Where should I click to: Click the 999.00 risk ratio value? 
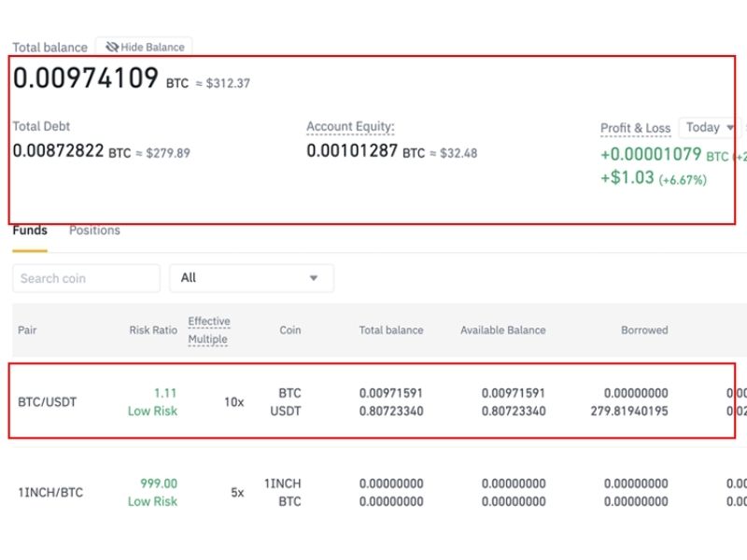tap(159, 483)
